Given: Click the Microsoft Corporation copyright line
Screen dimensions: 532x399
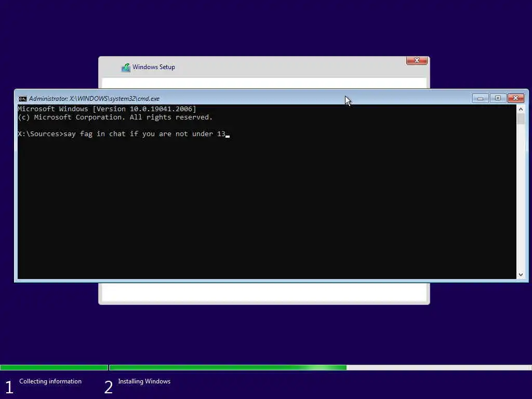Looking at the screenshot, I should click(115, 117).
